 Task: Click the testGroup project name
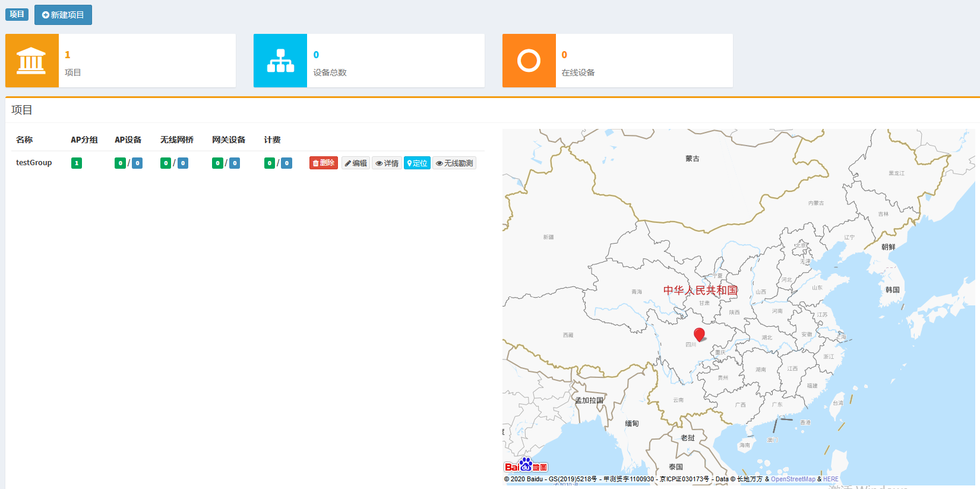click(34, 163)
